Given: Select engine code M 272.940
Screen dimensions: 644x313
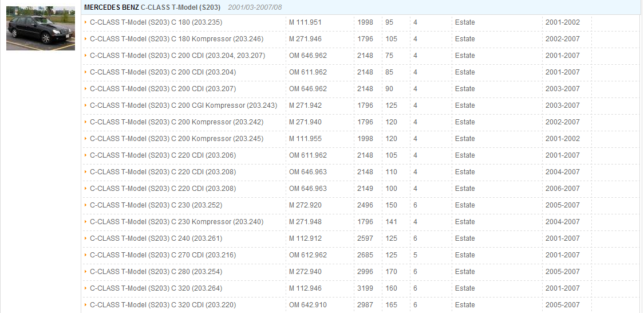Looking at the screenshot, I should pos(305,272).
